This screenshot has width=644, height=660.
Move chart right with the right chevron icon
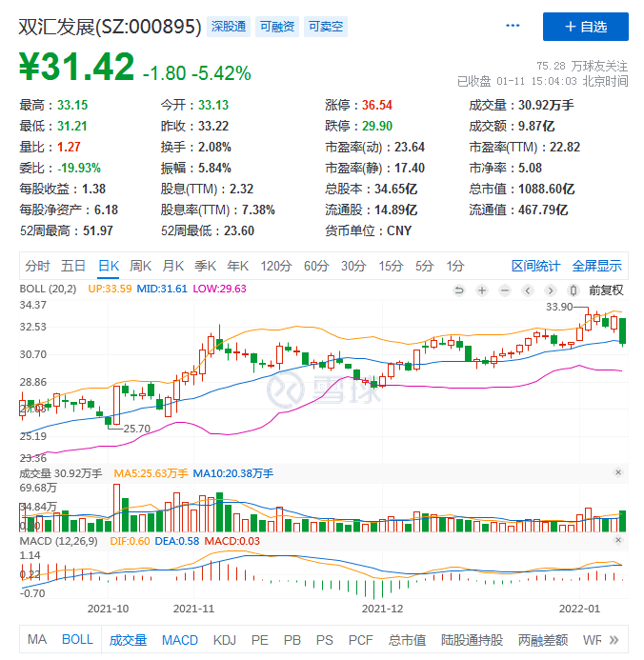[x=550, y=290]
